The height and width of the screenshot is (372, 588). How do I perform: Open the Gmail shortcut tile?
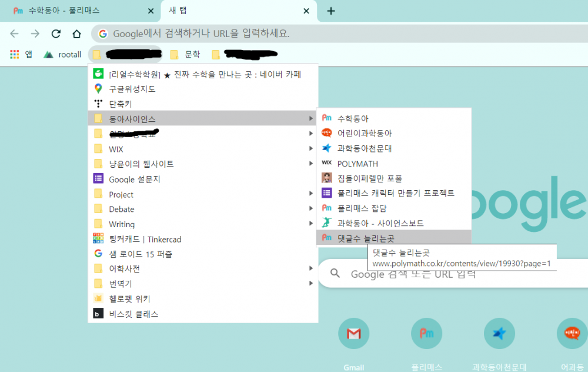(353, 333)
